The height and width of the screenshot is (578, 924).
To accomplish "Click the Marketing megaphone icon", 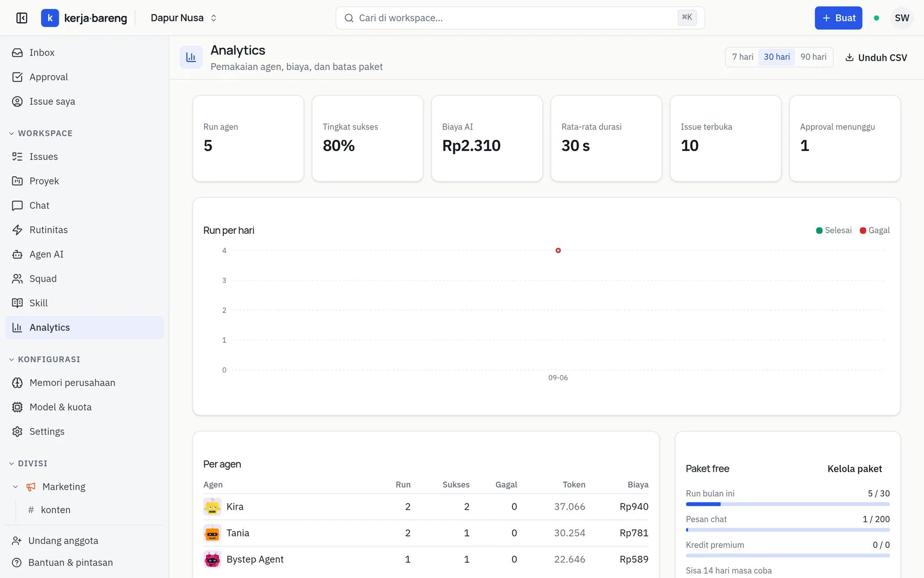I will coord(31,487).
